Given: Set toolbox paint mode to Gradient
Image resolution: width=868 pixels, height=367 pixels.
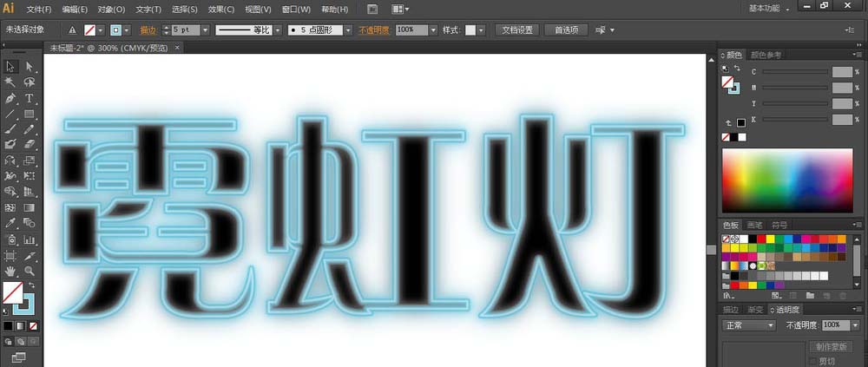Looking at the screenshot, I should (21, 326).
